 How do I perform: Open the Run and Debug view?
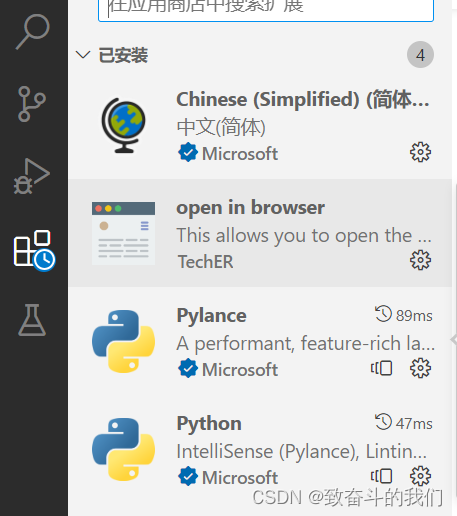click(32, 176)
